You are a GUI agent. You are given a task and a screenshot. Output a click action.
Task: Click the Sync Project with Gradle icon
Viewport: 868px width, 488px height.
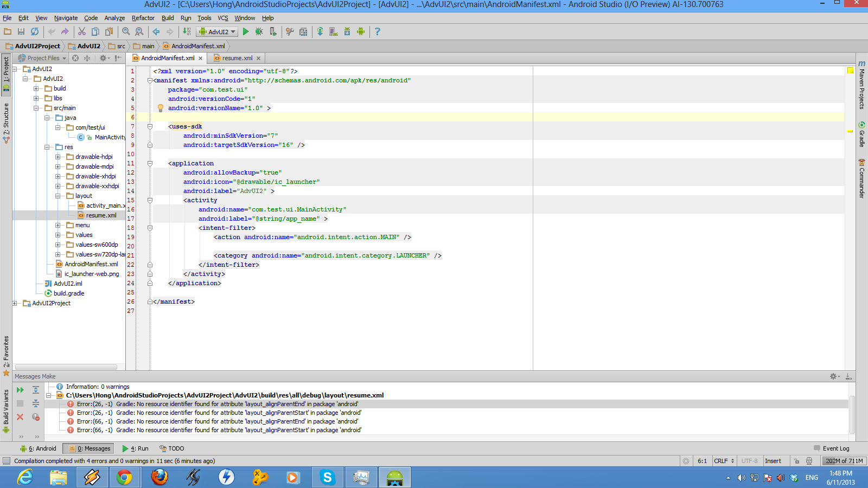click(x=320, y=32)
